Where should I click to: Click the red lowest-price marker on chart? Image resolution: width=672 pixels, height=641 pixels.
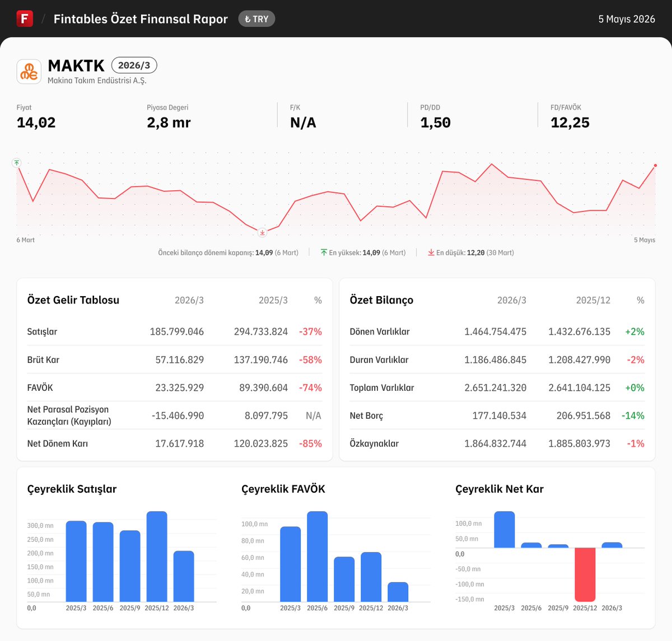point(262,232)
